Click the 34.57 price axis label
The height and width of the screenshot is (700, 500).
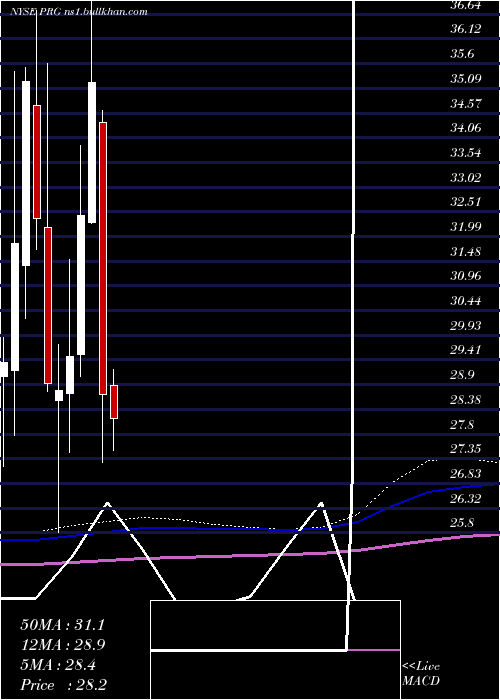tap(466, 104)
